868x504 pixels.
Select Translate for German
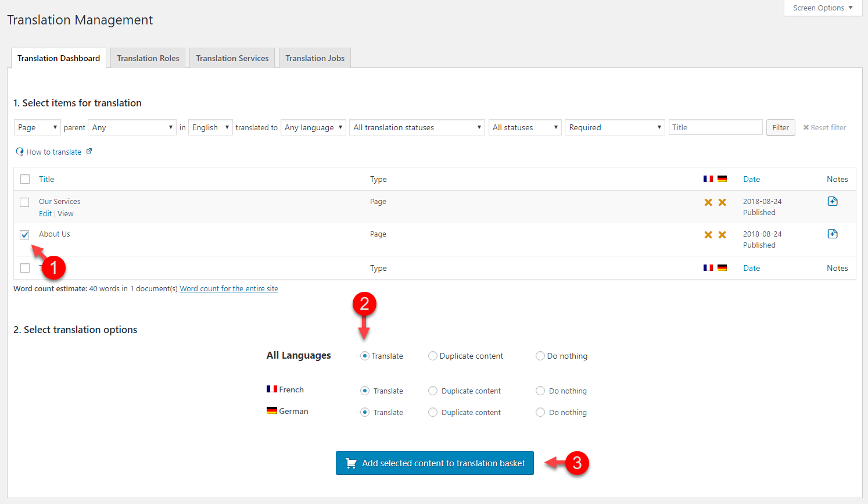tap(365, 412)
